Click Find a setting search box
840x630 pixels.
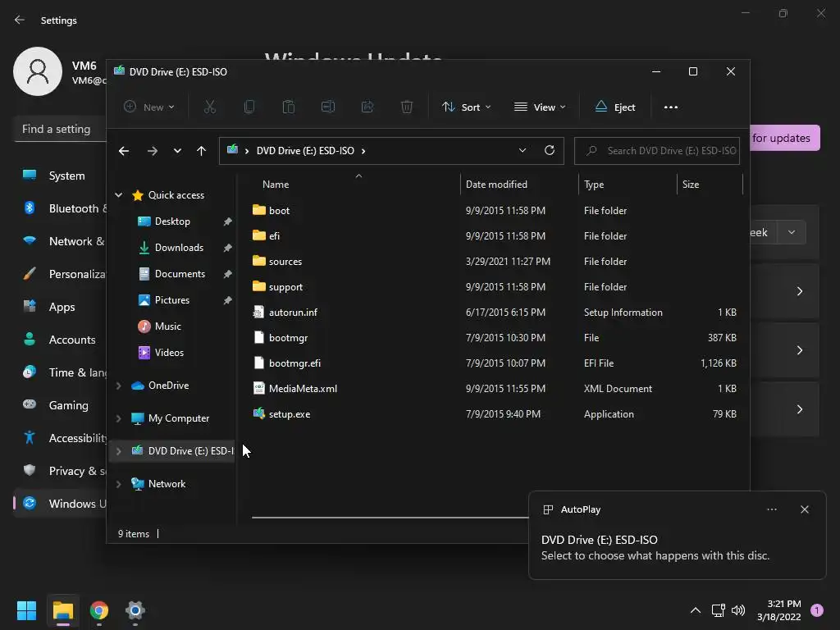(x=60, y=129)
